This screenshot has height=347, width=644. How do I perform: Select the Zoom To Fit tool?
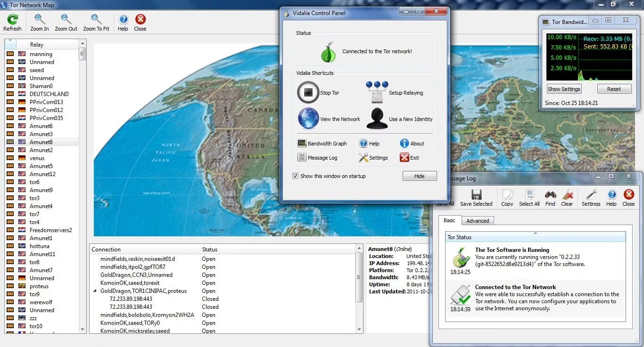tap(96, 23)
